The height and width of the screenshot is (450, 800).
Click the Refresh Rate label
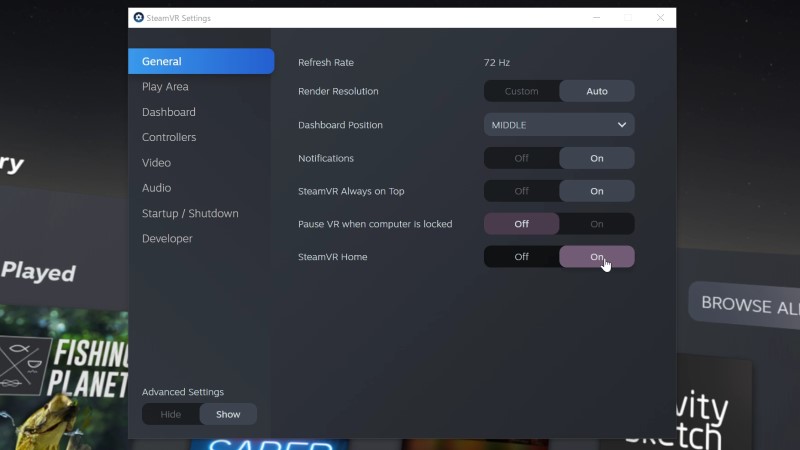tap(326, 62)
